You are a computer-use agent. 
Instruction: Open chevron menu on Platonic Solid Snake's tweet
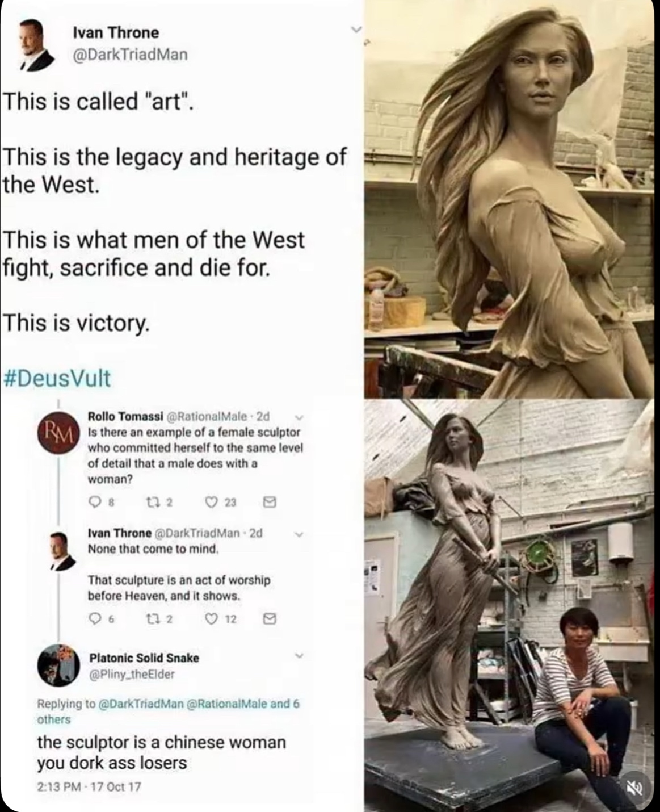(x=301, y=656)
